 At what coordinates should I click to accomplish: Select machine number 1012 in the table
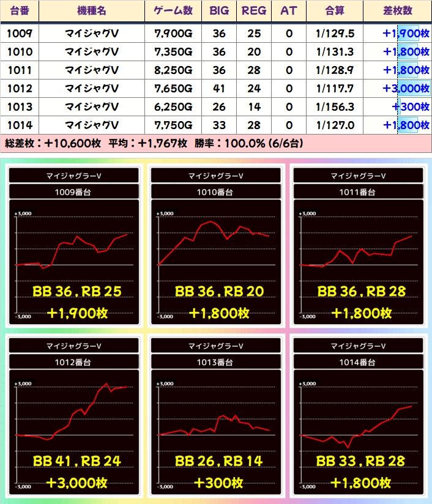(x=20, y=89)
